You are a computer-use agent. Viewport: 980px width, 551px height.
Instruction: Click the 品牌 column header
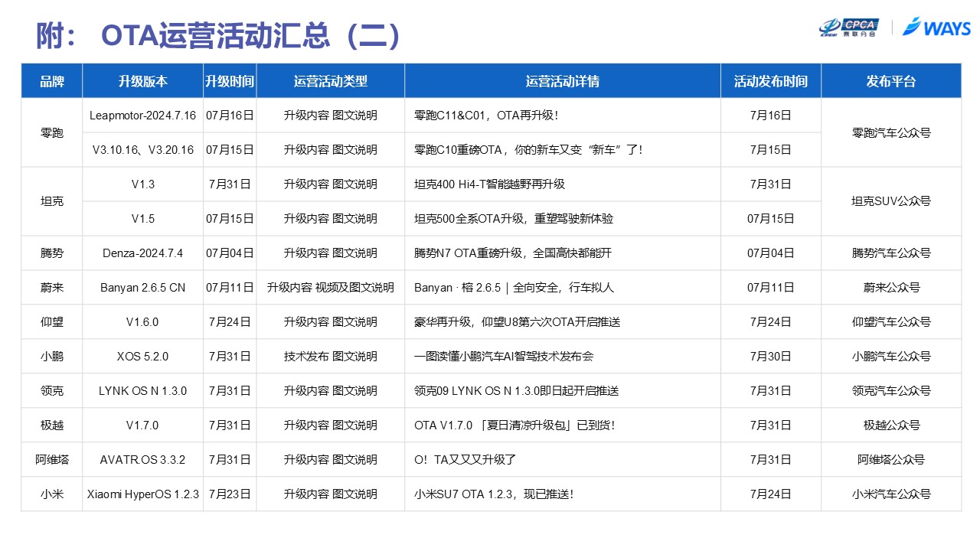coord(52,81)
